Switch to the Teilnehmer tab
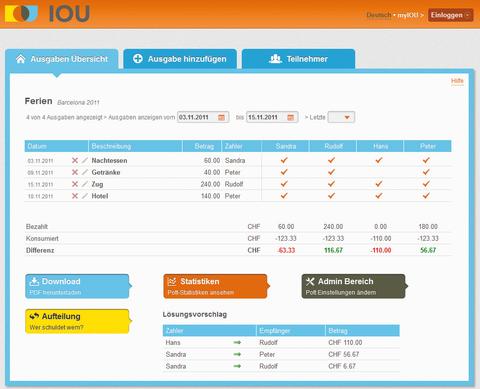 click(298, 59)
